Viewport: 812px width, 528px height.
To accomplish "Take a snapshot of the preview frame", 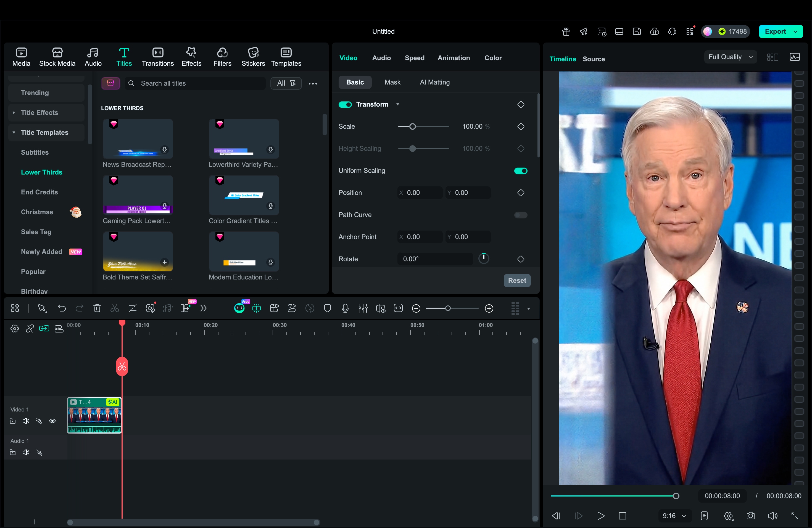I will (751, 516).
